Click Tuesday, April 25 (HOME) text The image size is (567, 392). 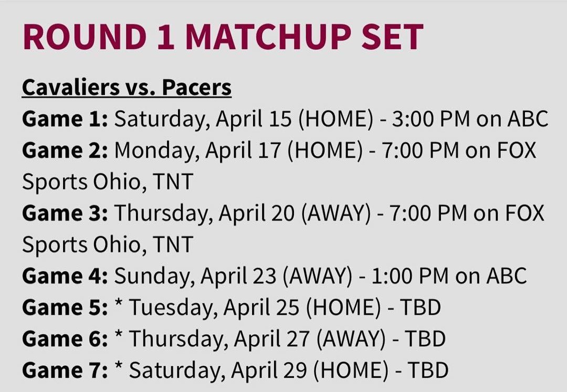[x=255, y=308]
